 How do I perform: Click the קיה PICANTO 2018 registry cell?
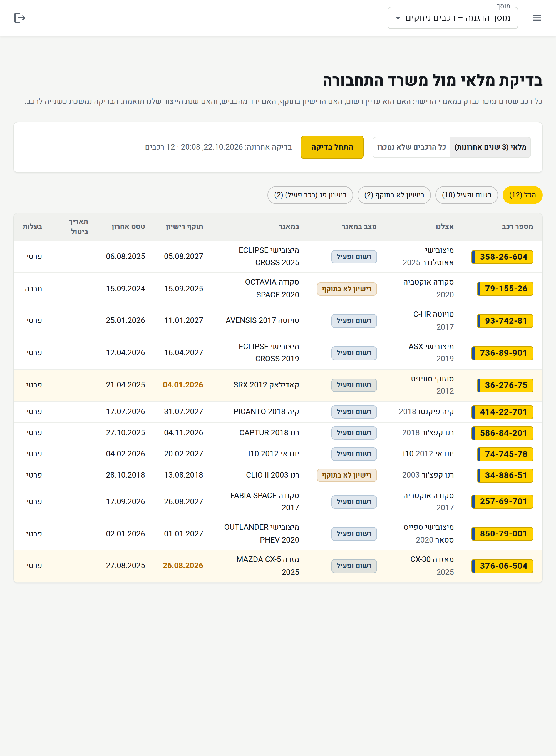coord(266,411)
